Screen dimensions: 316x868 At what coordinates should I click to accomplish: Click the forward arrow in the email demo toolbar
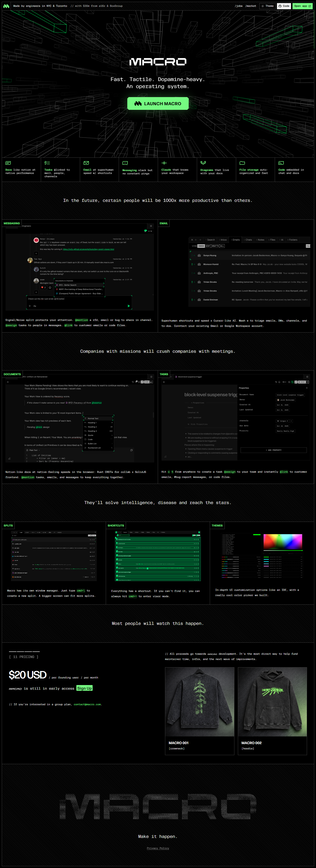(x=200, y=240)
